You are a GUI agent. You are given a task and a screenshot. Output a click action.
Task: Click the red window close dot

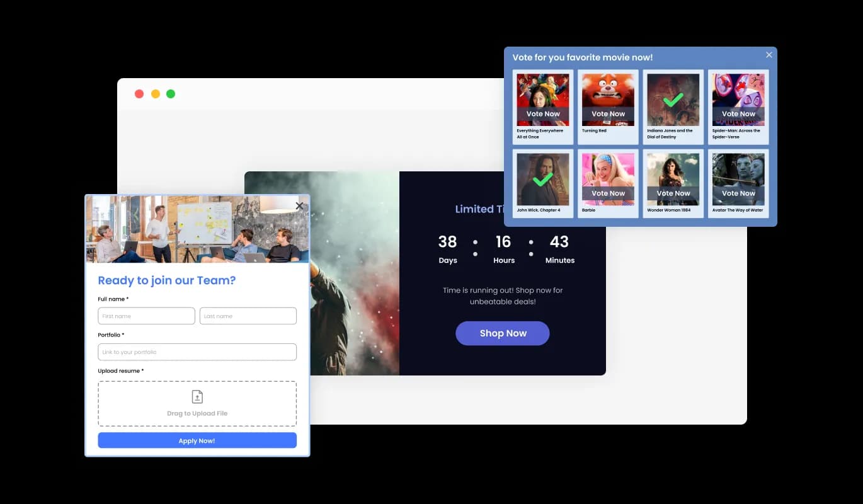[139, 94]
